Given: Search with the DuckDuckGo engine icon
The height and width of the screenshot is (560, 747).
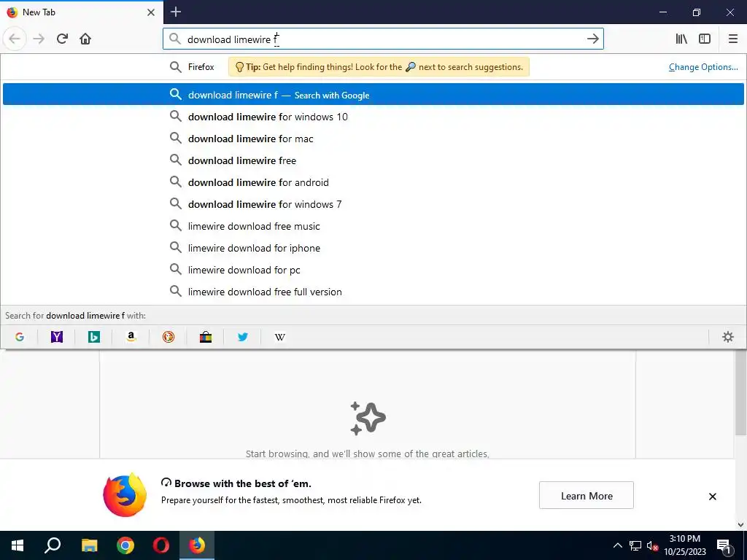Looking at the screenshot, I should (169, 337).
